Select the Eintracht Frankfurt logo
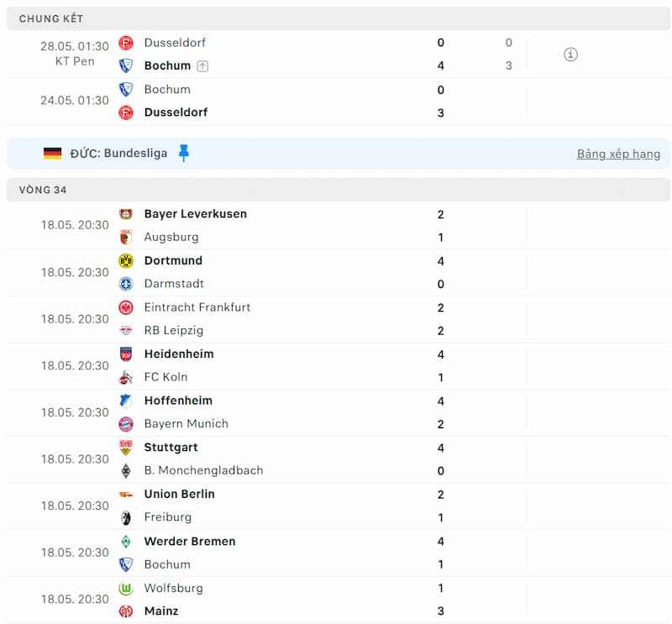 click(x=126, y=307)
